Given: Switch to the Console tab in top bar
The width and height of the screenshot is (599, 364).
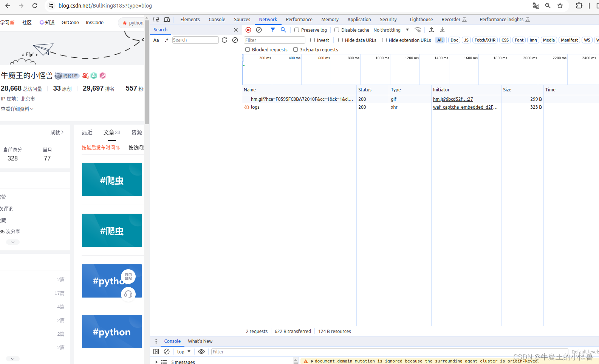Looking at the screenshot, I should coord(217,20).
